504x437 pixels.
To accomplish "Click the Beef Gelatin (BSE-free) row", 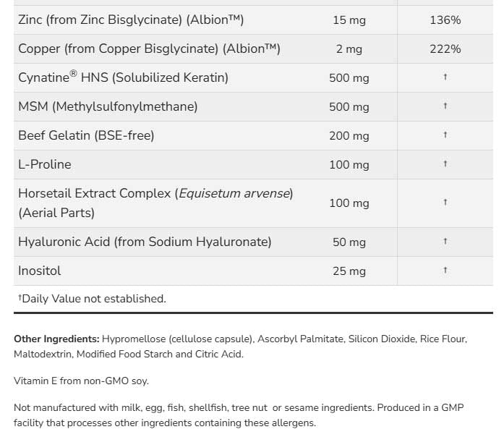I will click(x=86, y=135).
